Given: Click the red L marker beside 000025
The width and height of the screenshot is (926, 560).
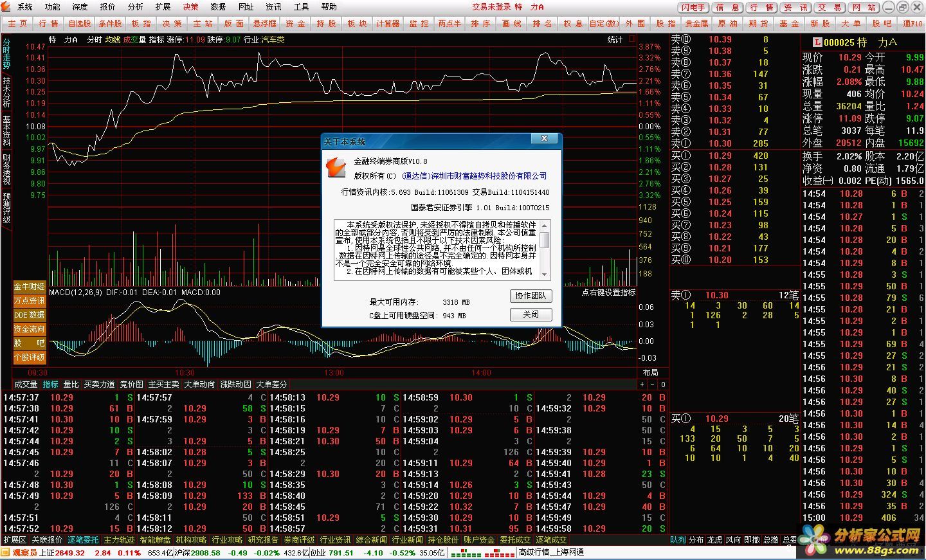Looking at the screenshot, I should 817,42.
